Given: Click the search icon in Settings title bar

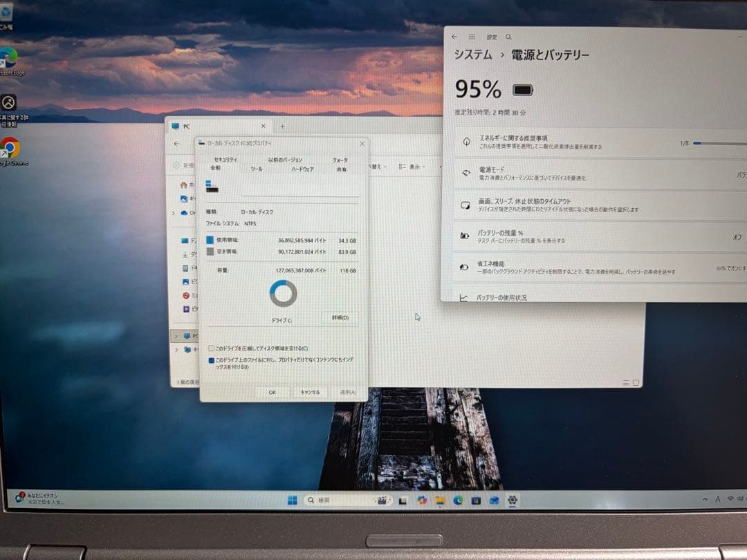Looking at the screenshot, I should pos(508,37).
